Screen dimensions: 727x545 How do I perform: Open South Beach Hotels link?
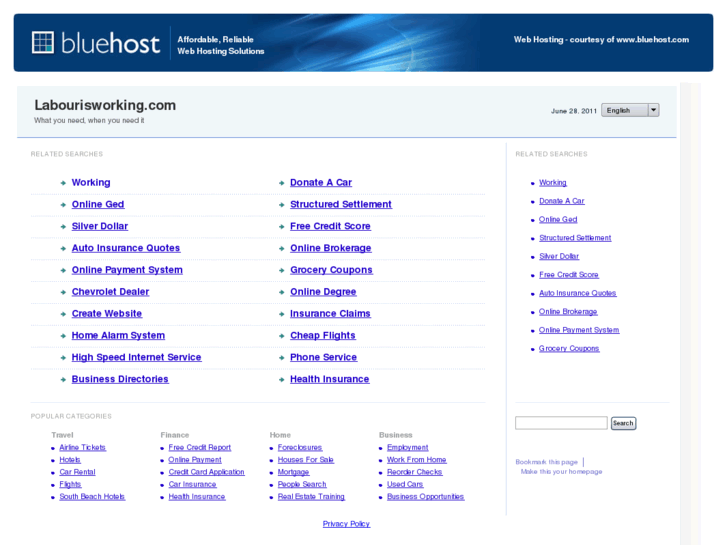(92, 497)
